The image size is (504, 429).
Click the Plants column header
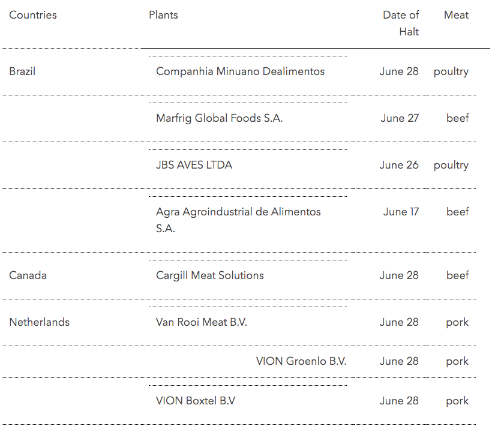[x=163, y=15]
